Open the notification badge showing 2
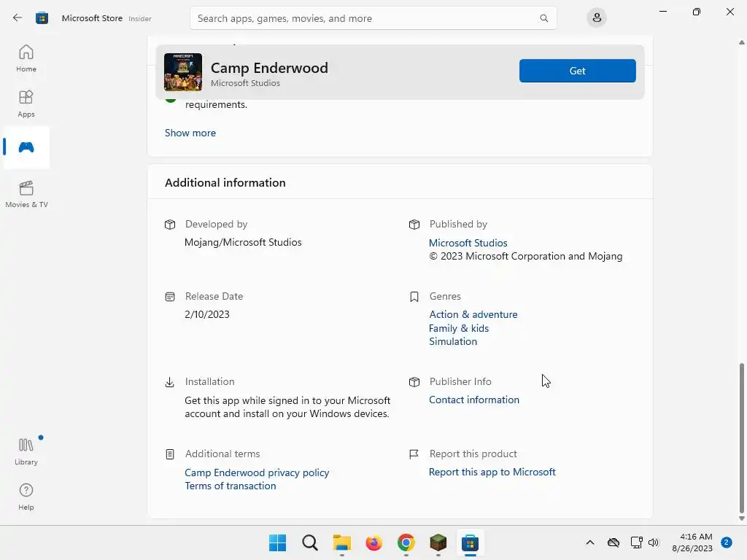 coord(727,542)
